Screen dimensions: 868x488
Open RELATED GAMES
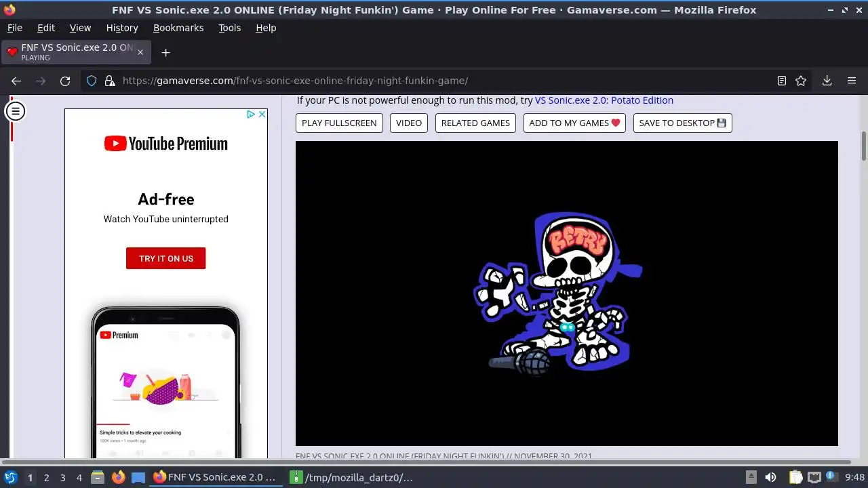[475, 123]
